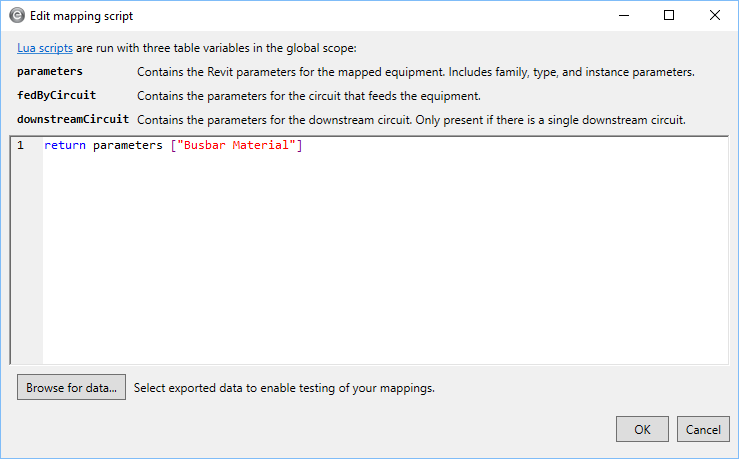The width and height of the screenshot is (739, 459).
Task: Confirm the script with OK
Action: coord(642,429)
